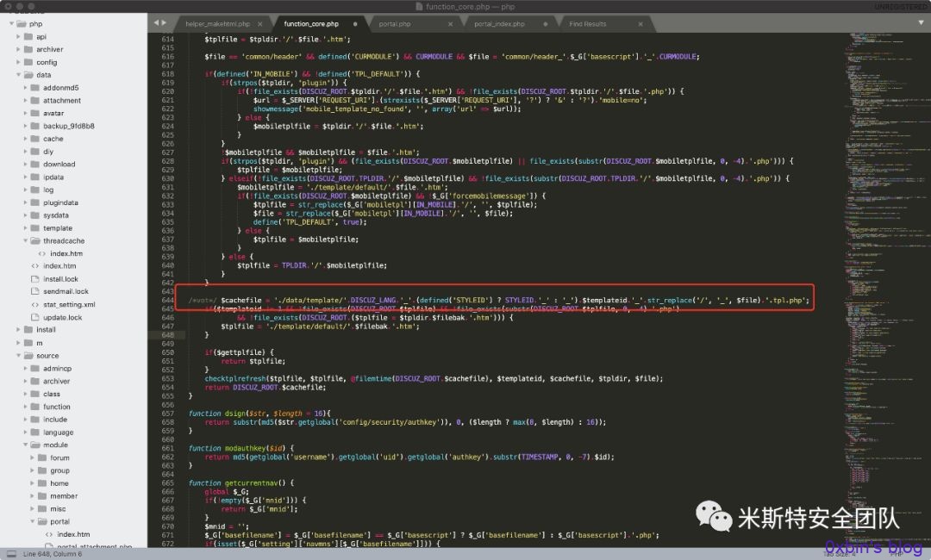The image size is (931, 560).
Task: Collapse the source folder arrow
Action: (18, 355)
